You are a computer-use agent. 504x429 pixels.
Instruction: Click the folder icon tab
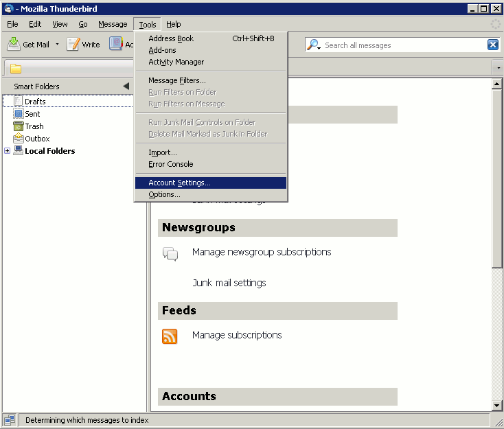15,68
